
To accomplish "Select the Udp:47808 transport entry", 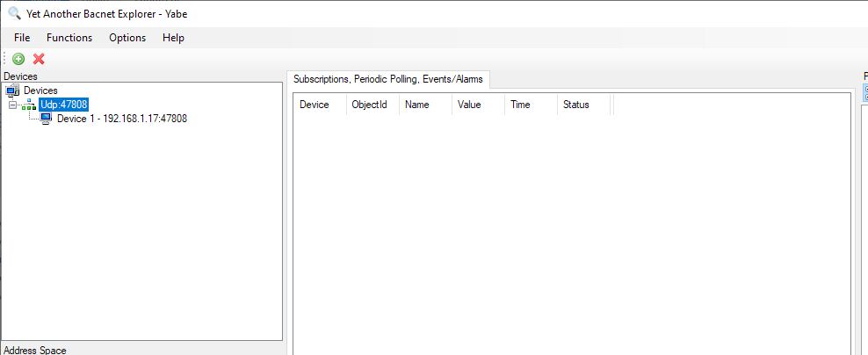I will click(x=63, y=105).
